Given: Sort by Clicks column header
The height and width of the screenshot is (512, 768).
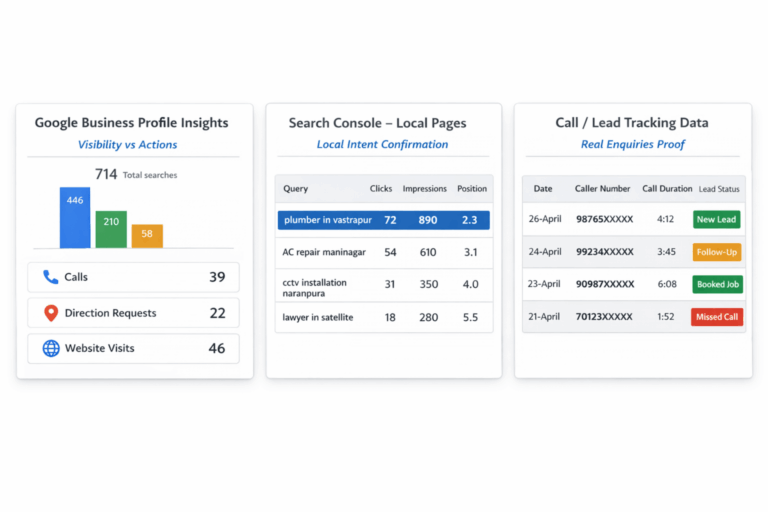Looking at the screenshot, I should pyautogui.click(x=381, y=189).
